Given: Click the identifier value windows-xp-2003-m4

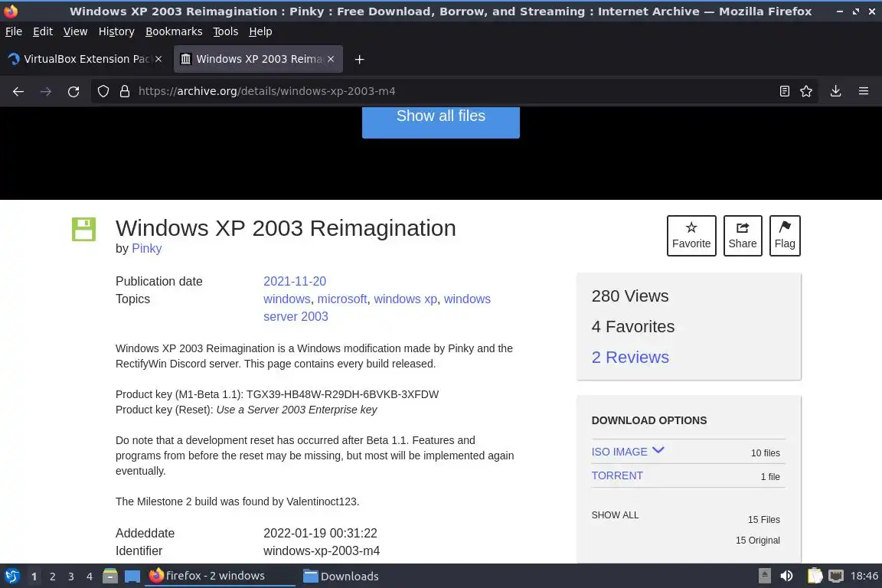Looking at the screenshot, I should click(322, 550).
